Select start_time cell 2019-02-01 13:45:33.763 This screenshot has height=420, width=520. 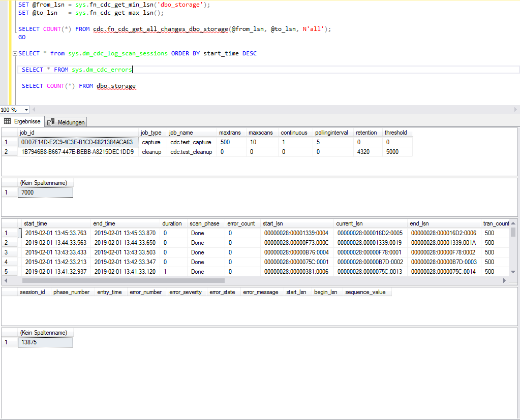pos(56,233)
